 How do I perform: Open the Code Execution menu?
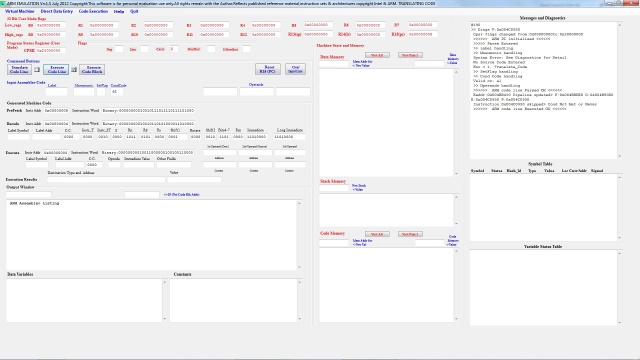click(93, 11)
